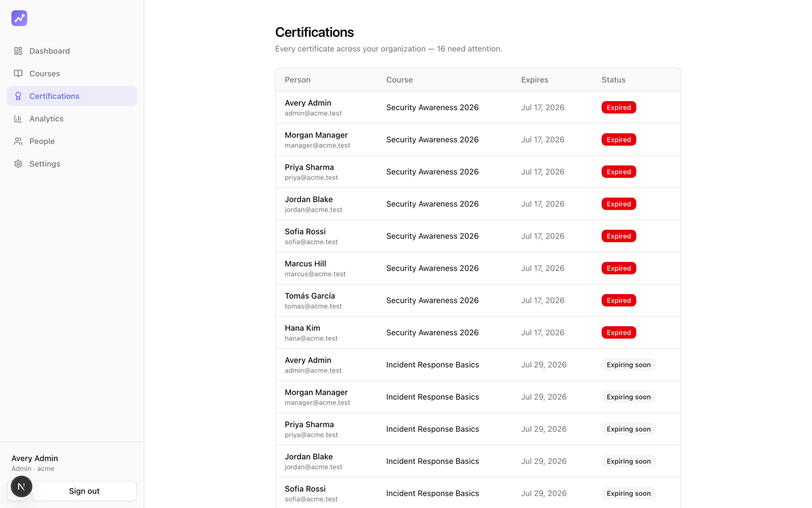Click the marcus@acme.test email
Screen dimensions: 812x508
315,274
